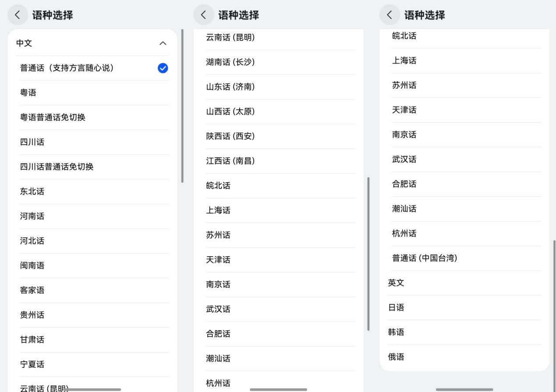Choose 日语 as the language
This screenshot has width=556, height=392.
coord(396,307)
